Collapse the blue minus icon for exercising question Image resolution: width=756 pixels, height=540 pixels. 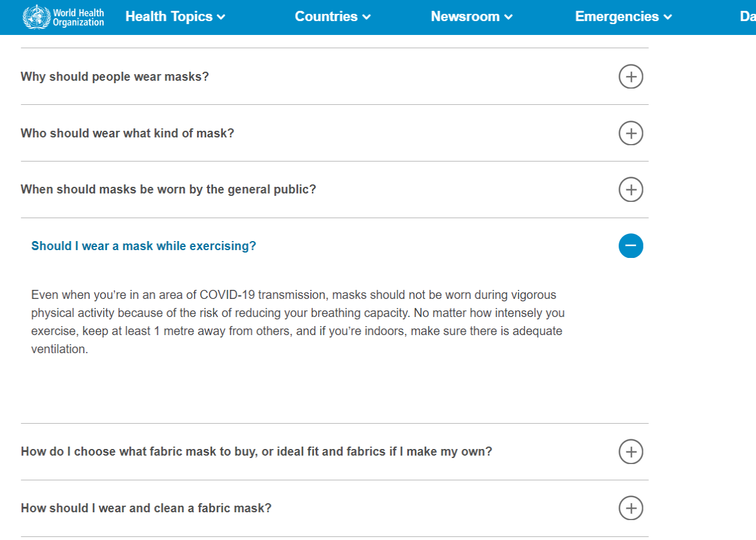tap(631, 246)
